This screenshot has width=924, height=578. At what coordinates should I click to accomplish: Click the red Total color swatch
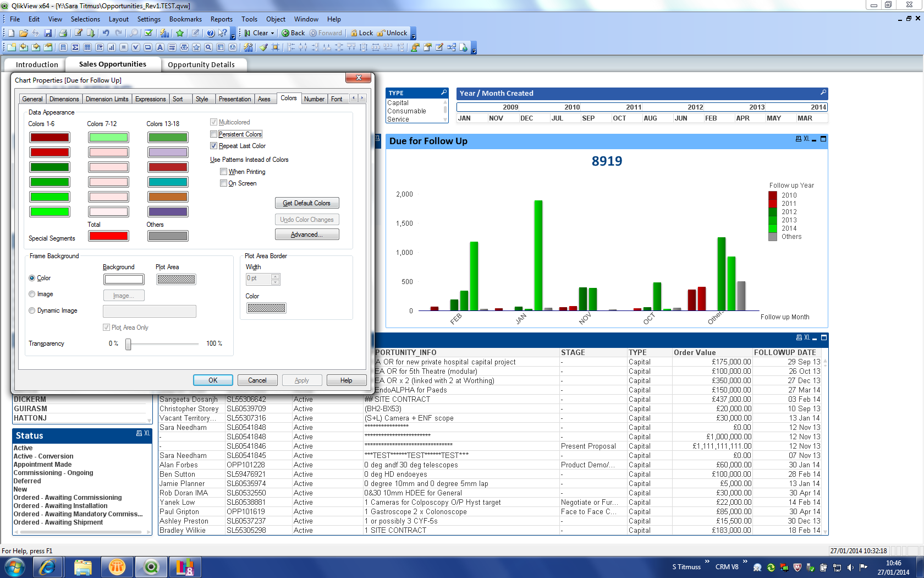[x=109, y=236]
